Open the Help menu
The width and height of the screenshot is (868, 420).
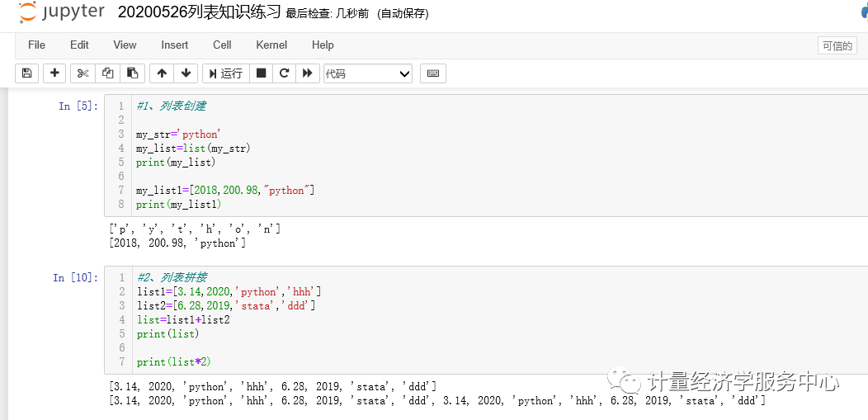[323, 45]
